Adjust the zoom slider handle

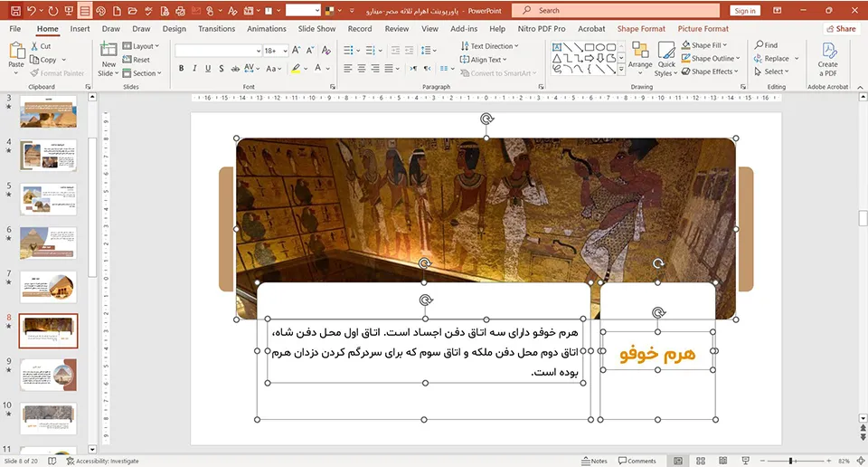tap(791, 461)
